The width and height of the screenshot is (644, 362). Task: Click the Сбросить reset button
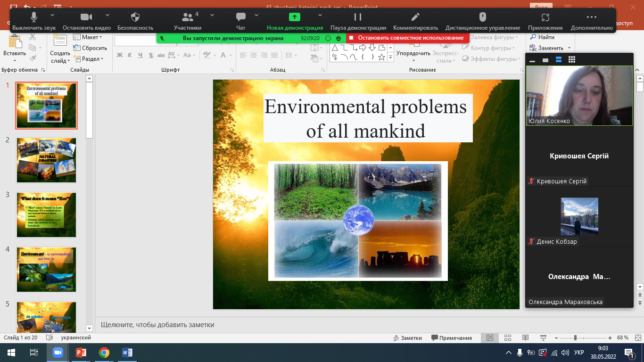(x=91, y=48)
